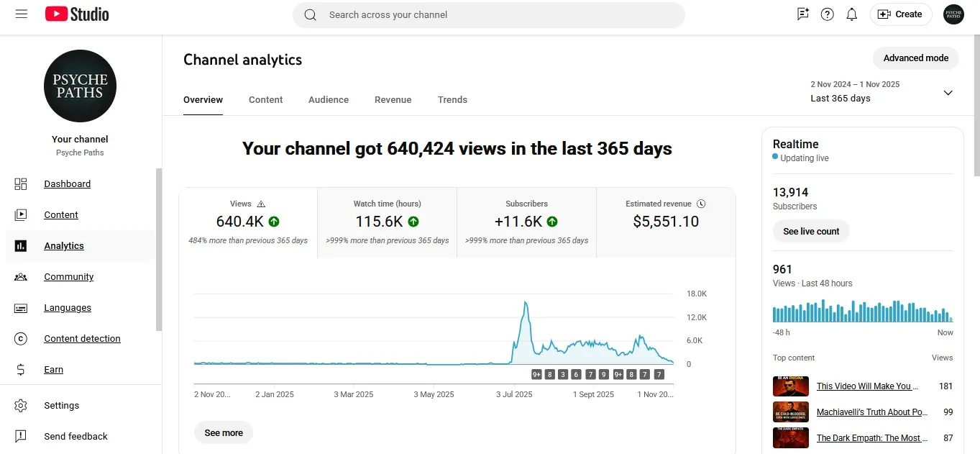Click the estimated revenue clock icon
Screen dimensions: 980x454
point(701,204)
